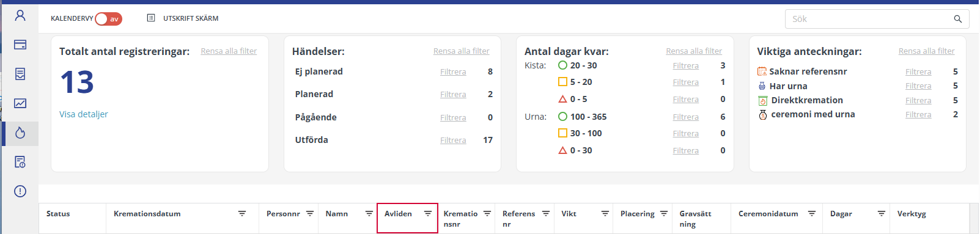980x234 pixels.
Task: Open the payment card sidebar icon
Action: (x=20, y=45)
